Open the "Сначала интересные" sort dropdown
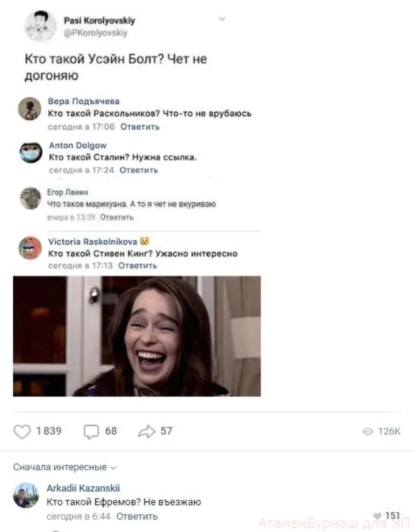Screen dimensions: 415x532 point(65,467)
